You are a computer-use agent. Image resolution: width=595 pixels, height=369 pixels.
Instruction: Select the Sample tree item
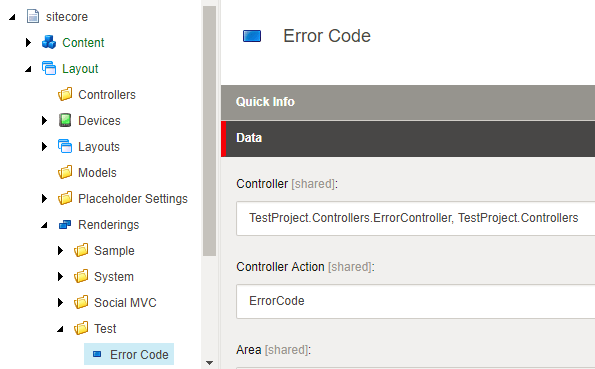coord(114,251)
